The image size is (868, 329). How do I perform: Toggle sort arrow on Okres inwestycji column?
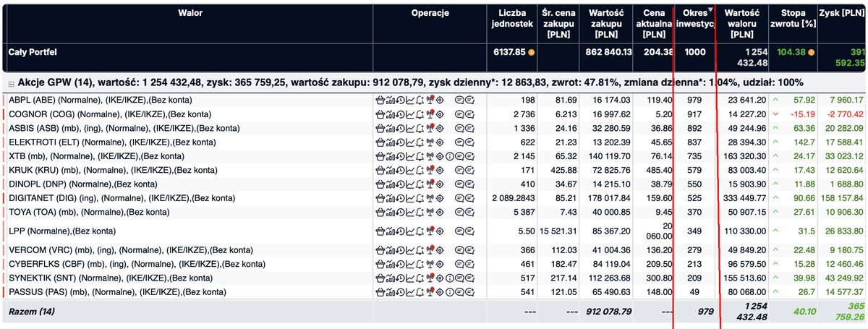pyautogui.click(x=710, y=10)
